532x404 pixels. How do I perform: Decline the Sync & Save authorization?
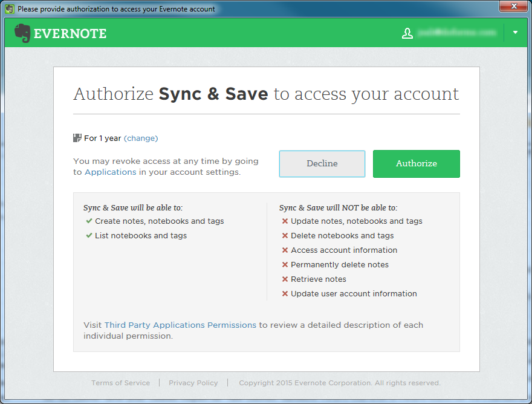pos(322,164)
